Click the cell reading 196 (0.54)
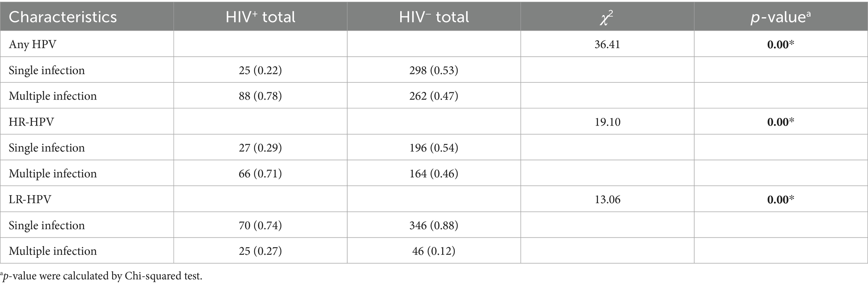Image resolution: width=868 pixels, height=285 pixels. 434,148
